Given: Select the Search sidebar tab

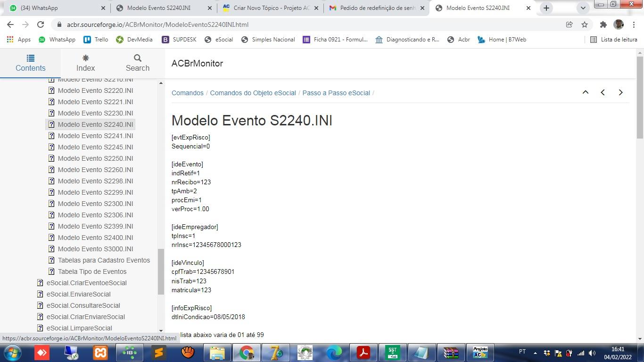Looking at the screenshot, I should click(137, 63).
